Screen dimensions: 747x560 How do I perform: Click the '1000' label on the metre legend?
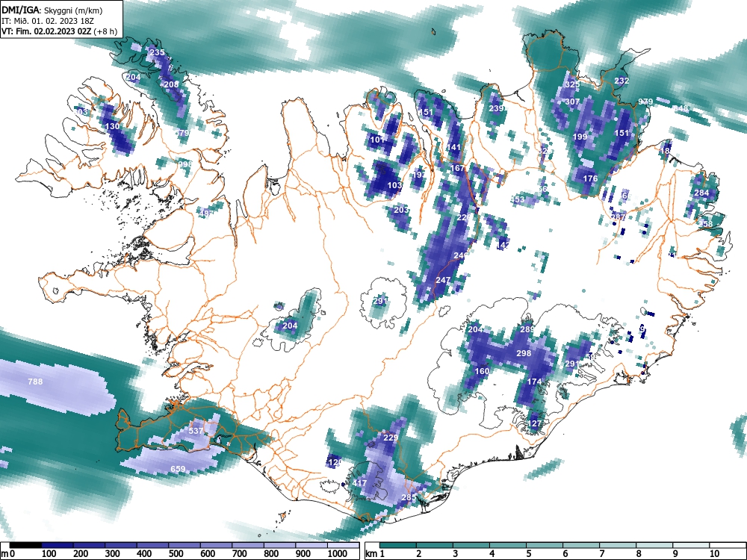coord(338,554)
